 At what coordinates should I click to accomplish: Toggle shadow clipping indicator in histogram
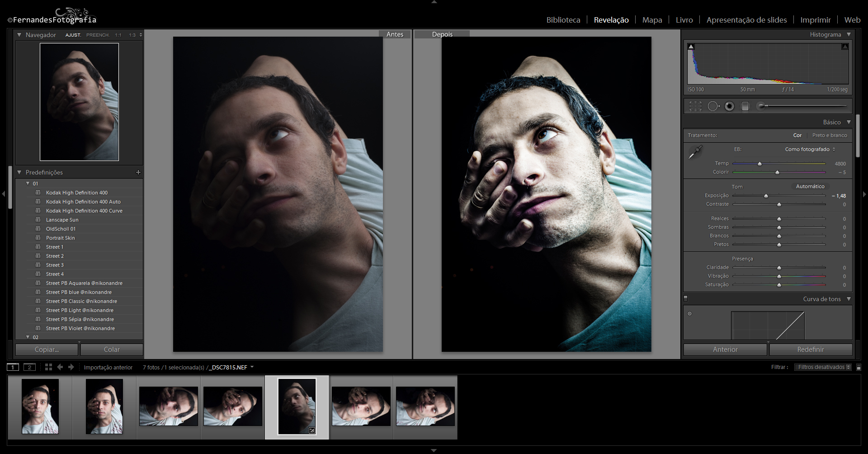click(691, 47)
